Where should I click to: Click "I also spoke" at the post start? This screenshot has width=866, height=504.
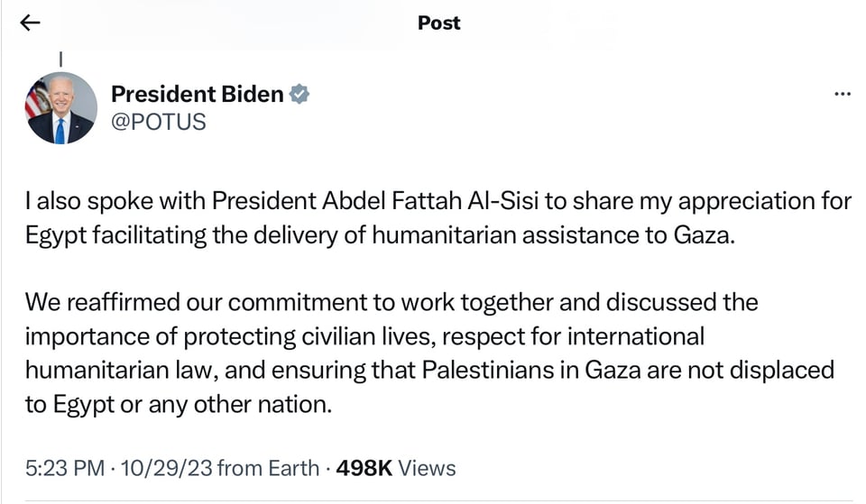[x=72, y=201]
